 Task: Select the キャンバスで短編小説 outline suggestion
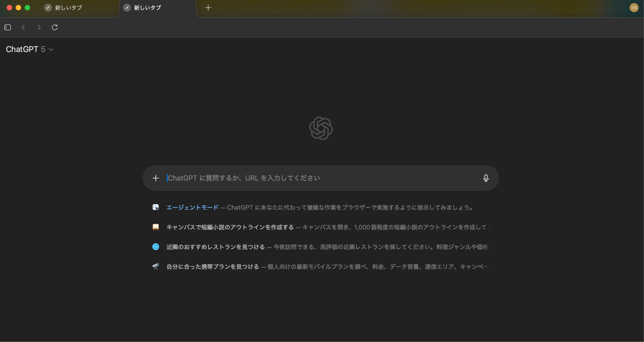(230, 227)
